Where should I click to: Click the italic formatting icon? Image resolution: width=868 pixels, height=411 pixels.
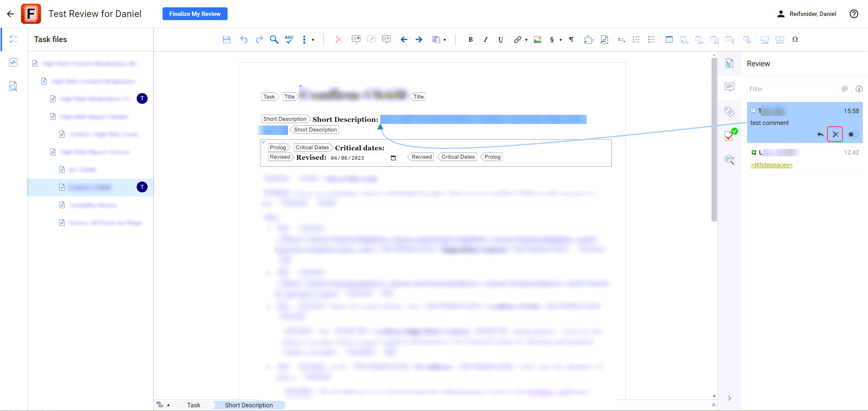pyautogui.click(x=485, y=39)
